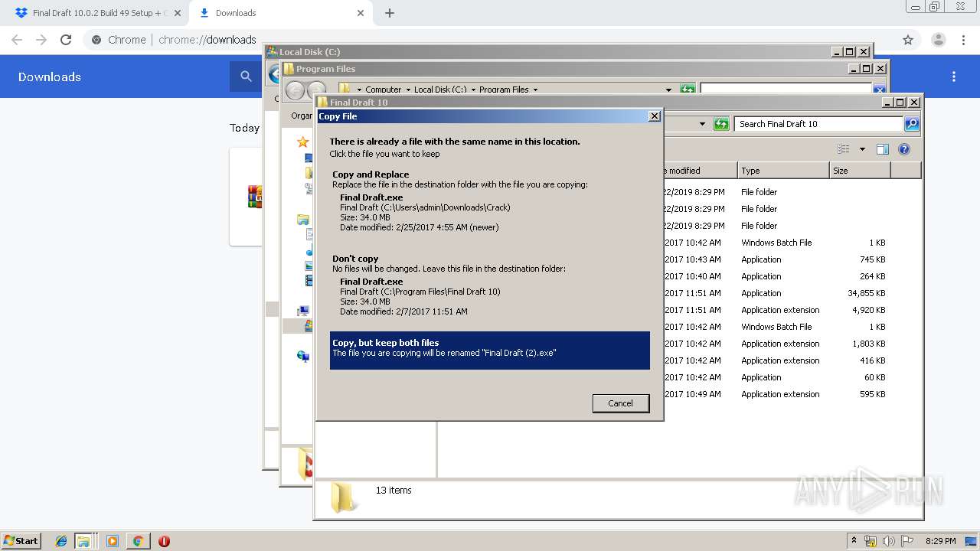Open Chrome profile avatar
This screenshot has width=980, height=551.
(939, 40)
